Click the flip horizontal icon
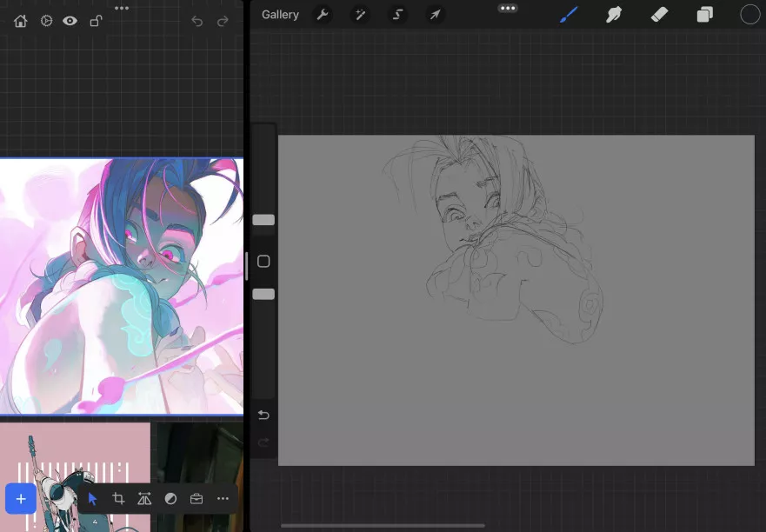The height and width of the screenshot is (532, 766). [144, 499]
